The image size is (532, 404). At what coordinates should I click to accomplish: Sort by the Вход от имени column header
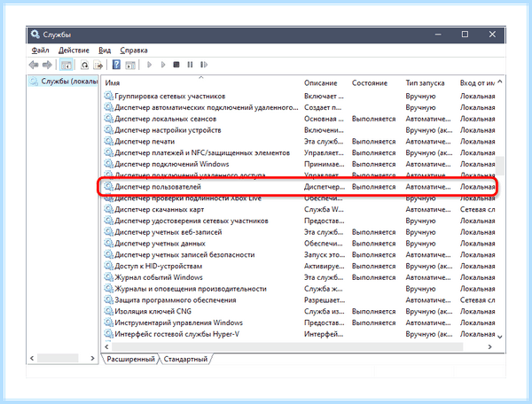[477, 83]
